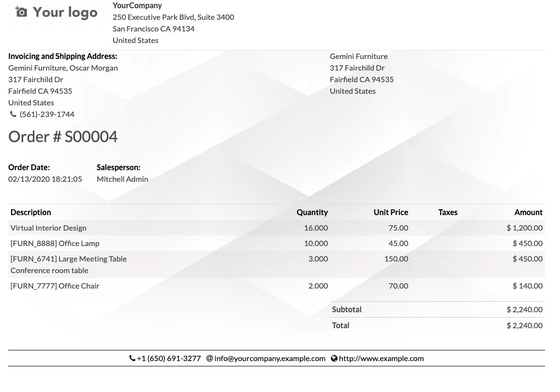Image resolution: width=560 pixels, height=392 pixels.
Task: Click the Unit Price column header
Action: [x=391, y=212]
